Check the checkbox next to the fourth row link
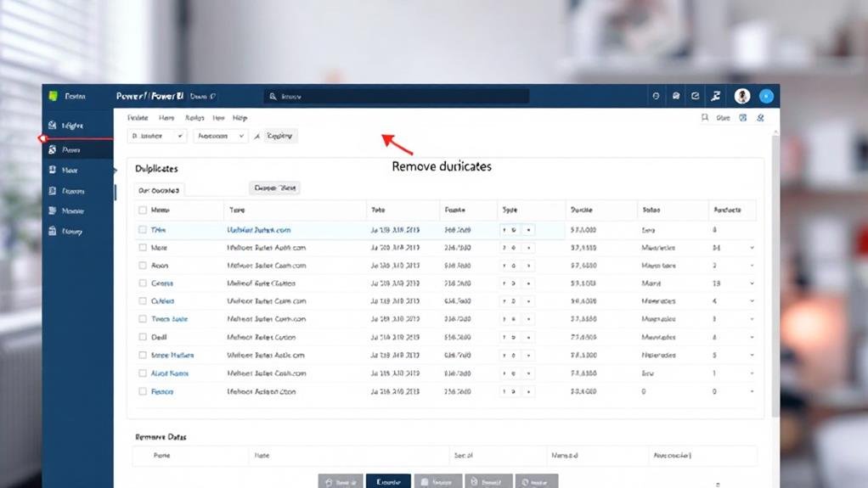Screen dimensions: 868x488 143,283
